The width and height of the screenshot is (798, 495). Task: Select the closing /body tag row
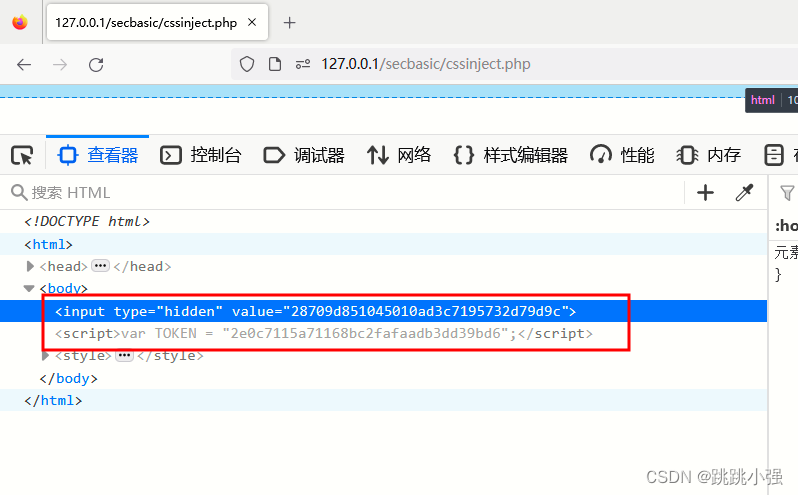click(x=383, y=378)
